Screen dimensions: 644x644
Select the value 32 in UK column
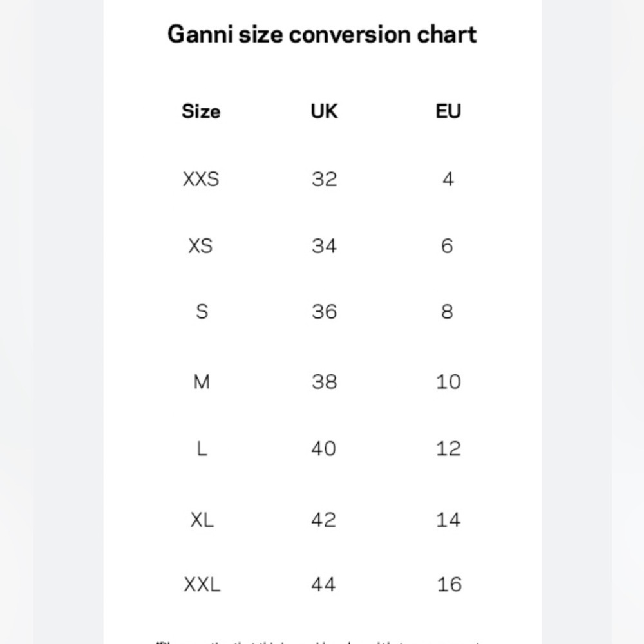(324, 179)
